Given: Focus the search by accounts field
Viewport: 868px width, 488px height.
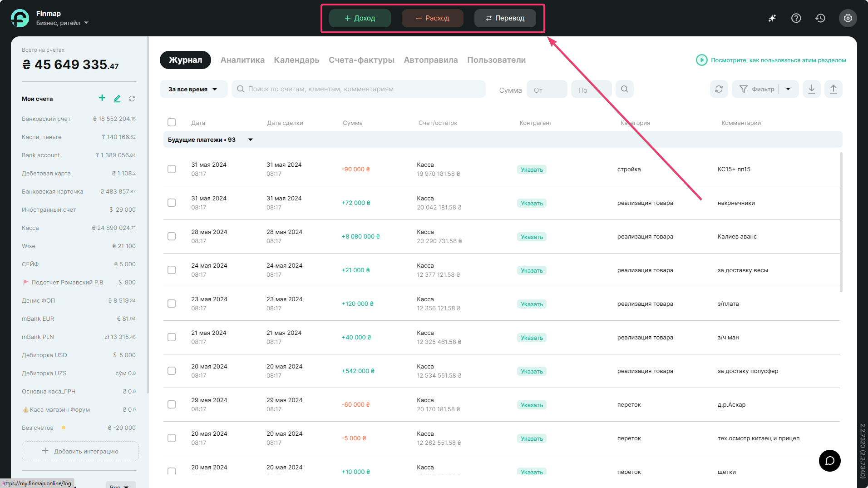Looking at the screenshot, I should pyautogui.click(x=359, y=89).
